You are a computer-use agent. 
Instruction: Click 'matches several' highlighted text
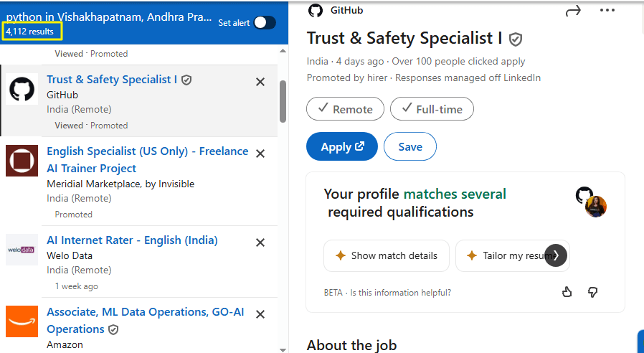click(455, 194)
